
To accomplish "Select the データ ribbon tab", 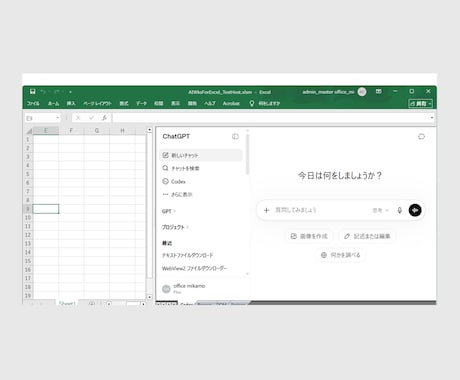I will click(141, 103).
